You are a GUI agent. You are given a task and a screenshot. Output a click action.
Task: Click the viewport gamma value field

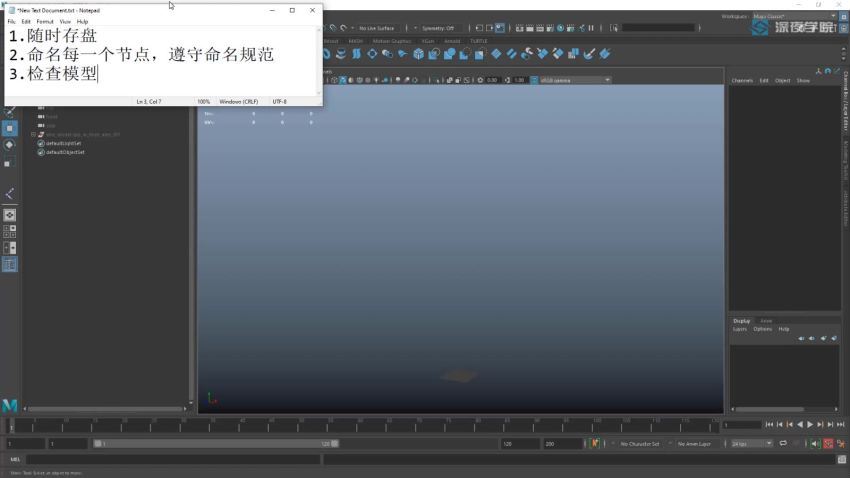pos(519,80)
